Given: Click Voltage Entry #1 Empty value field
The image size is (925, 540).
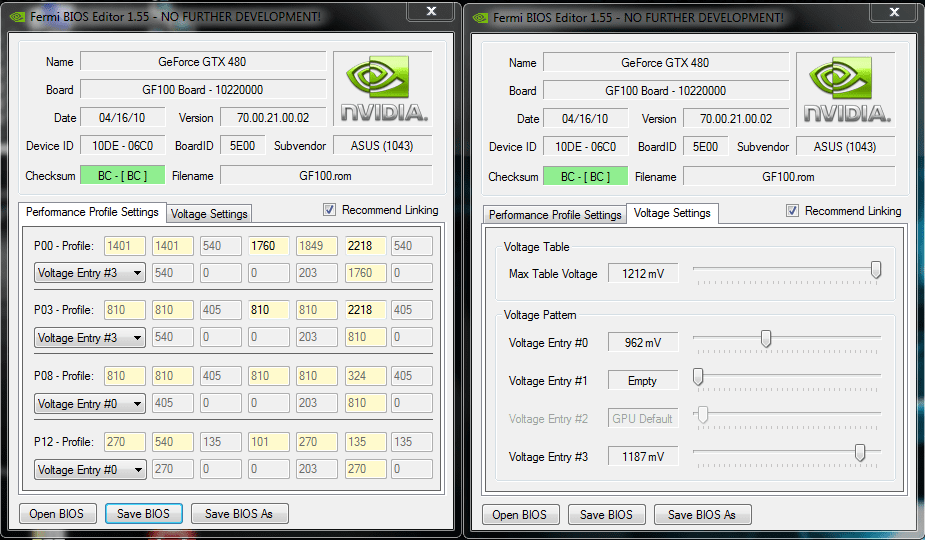Looking at the screenshot, I should coord(643,381).
